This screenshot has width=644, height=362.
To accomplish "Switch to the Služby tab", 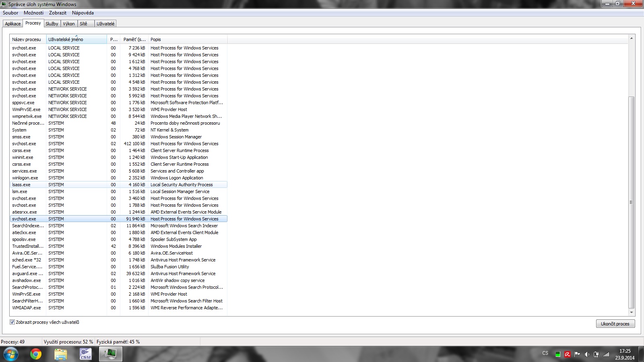I will click(52, 24).
